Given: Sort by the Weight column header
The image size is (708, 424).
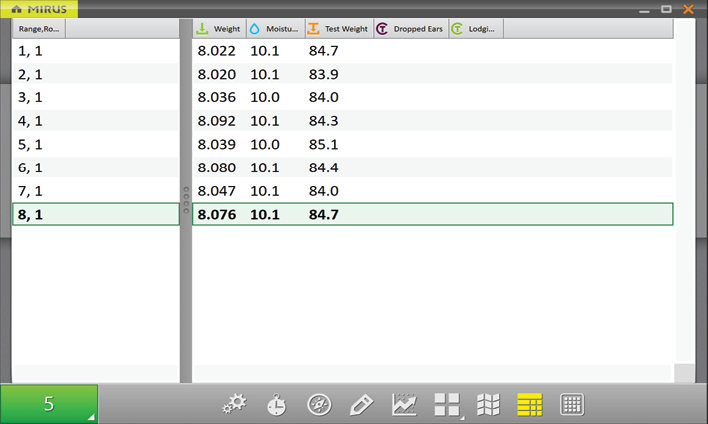Looking at the screenshot, I should click(x=219, y=29).
